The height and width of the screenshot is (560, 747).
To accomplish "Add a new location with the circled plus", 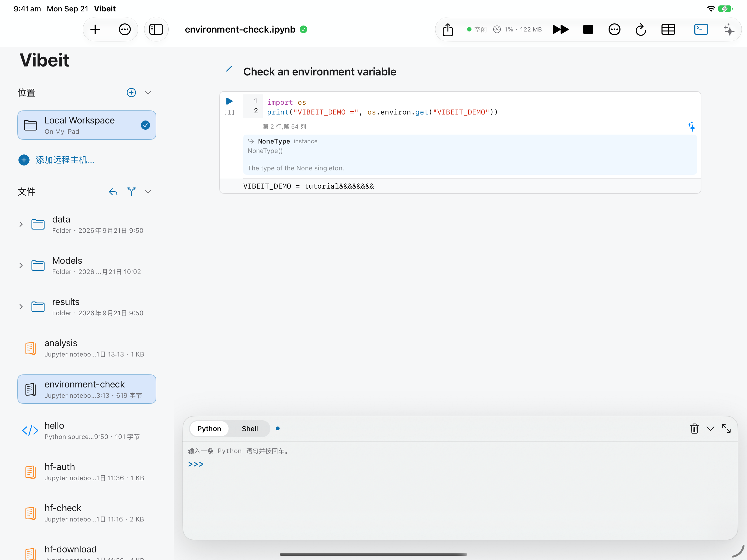I will pos(131,93).
